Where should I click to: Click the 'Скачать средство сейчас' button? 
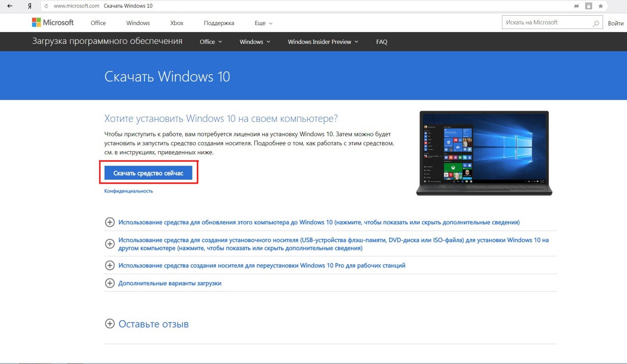point(148,173)
